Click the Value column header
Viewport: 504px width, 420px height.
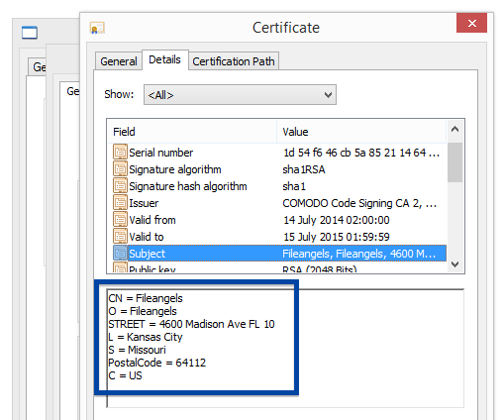[361, 132]
